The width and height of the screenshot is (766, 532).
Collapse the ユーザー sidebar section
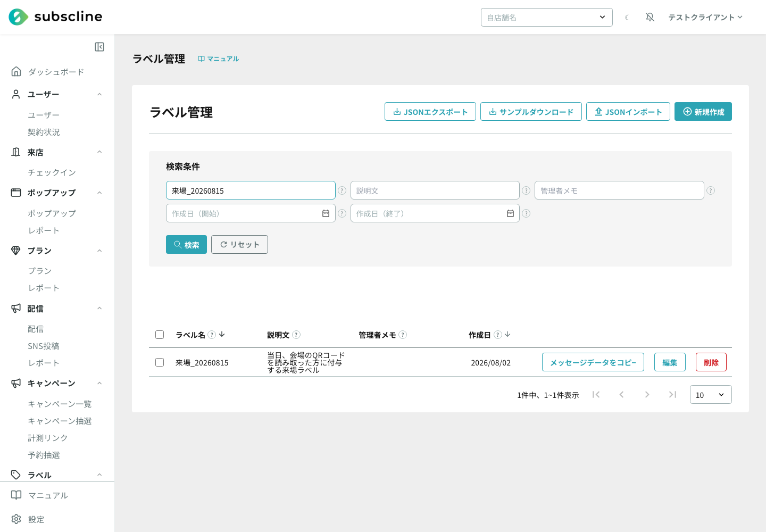click(x=99, y=94)
